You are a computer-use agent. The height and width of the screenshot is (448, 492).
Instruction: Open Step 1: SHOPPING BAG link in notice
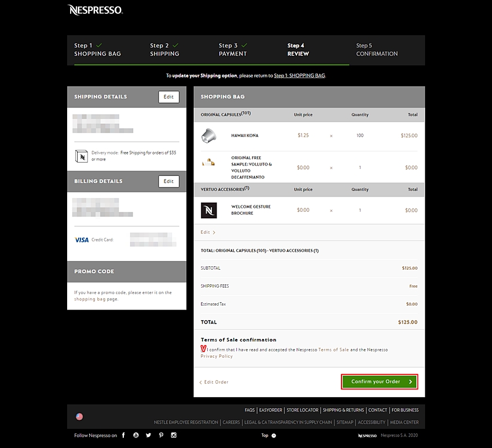point(299,76)
